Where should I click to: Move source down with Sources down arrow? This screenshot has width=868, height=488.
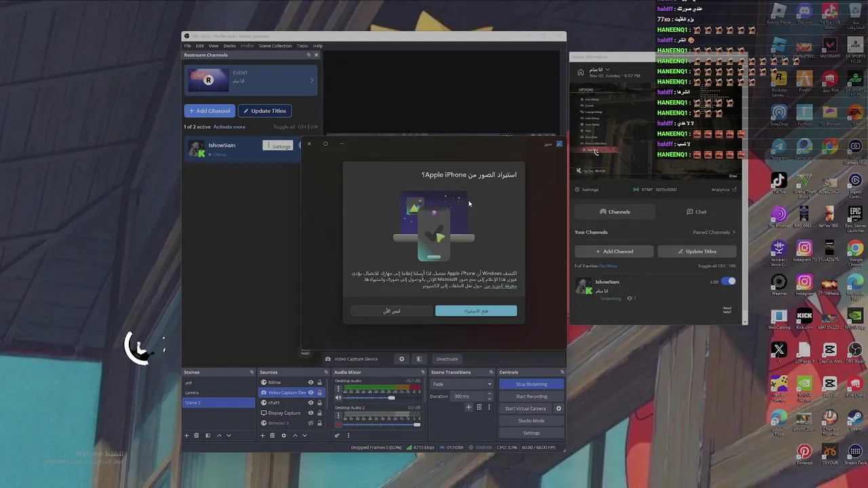pos(304,435)
